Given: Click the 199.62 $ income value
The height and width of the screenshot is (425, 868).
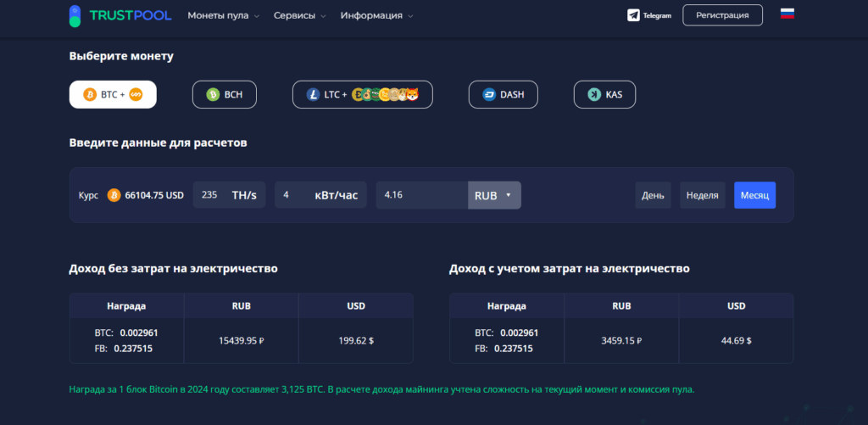Looking at the screenshot, I should coord(356,341).
